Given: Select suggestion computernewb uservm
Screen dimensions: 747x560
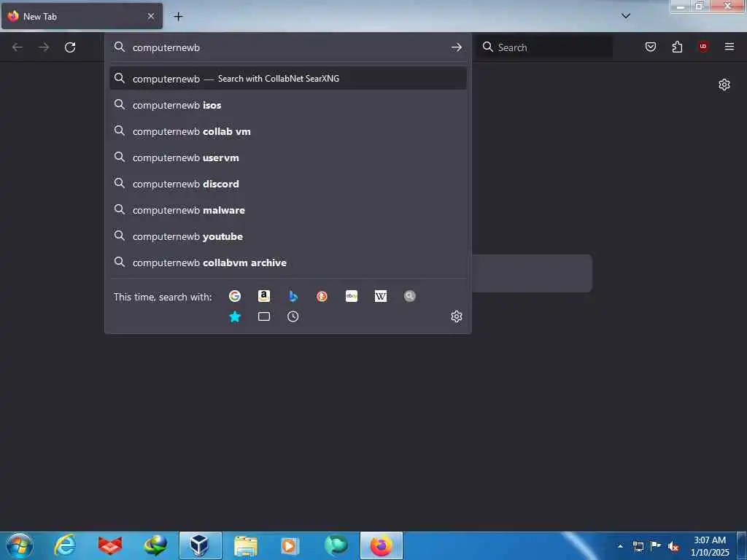Looking at the screenshot, I should point(287,157).
